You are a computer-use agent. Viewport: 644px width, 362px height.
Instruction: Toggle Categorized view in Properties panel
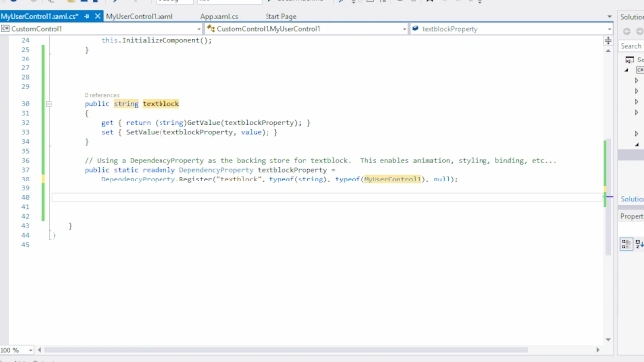626,244
